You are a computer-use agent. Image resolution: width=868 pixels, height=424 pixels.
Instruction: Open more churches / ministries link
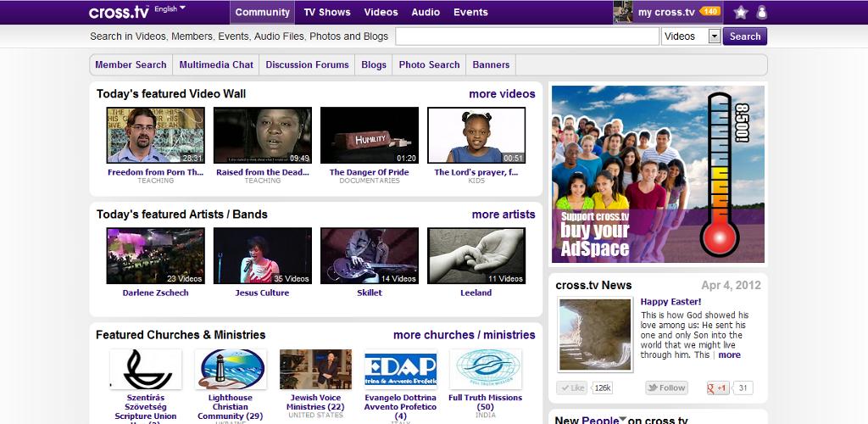click(464, 335)
